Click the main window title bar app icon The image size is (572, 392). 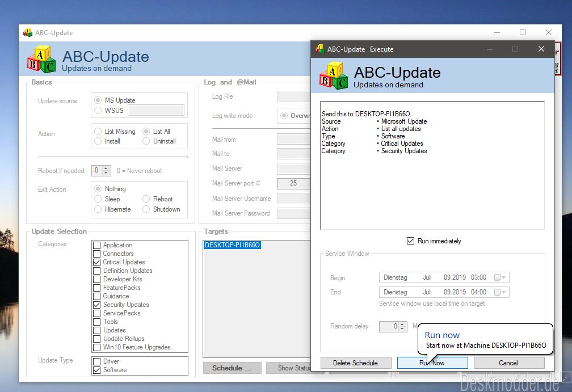[x=28, y=33]
